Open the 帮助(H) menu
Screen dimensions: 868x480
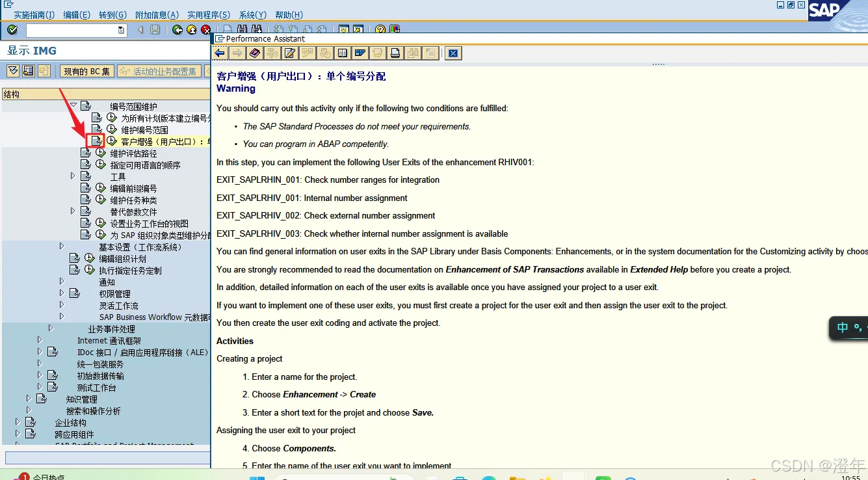289,15
